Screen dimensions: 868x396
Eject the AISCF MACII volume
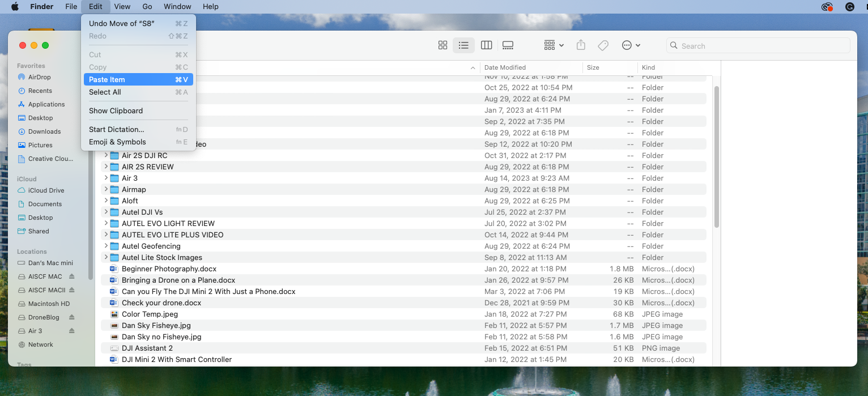(72, 290)
